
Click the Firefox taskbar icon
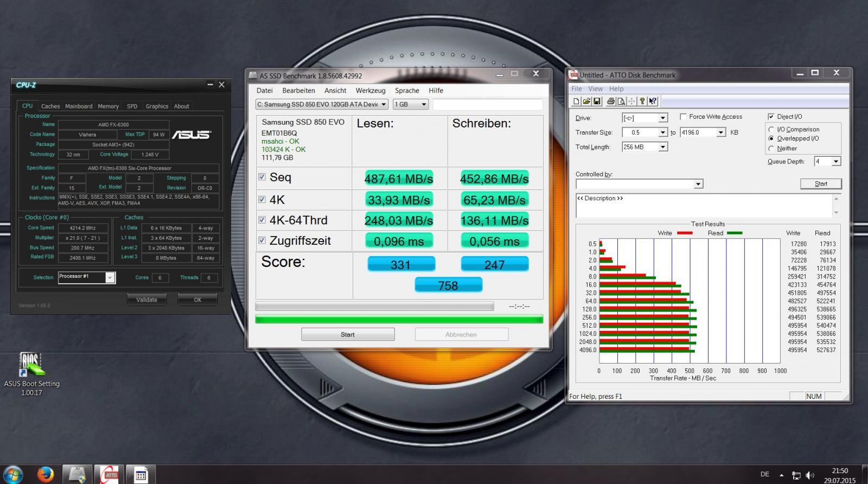(46, 474)
